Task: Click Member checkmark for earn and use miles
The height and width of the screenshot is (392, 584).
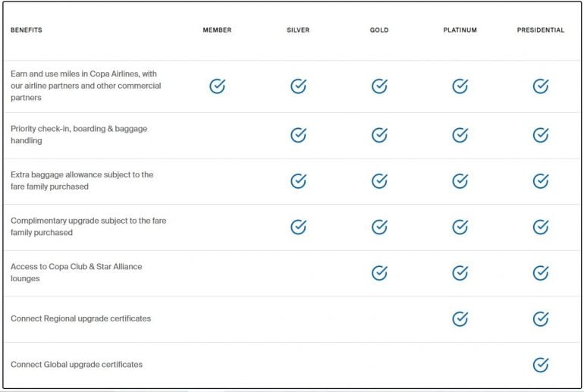Action: pyautogui.click(x=217, y=86)
